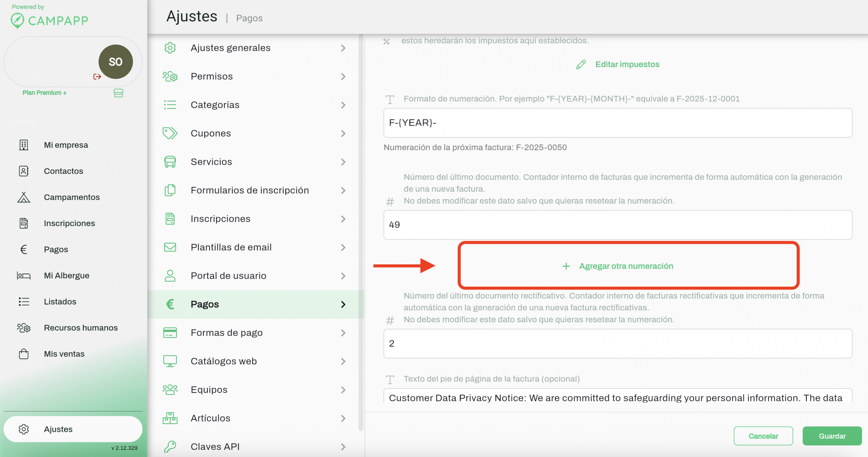Click the Cancelar button

(763, 436)
